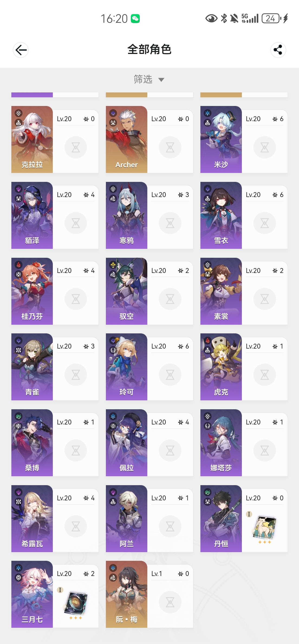Tap the empty light cone slot for 克拉拉
The width and height of the screenshot is (299, 644).
pyautogui.click(x=76, y=147)
